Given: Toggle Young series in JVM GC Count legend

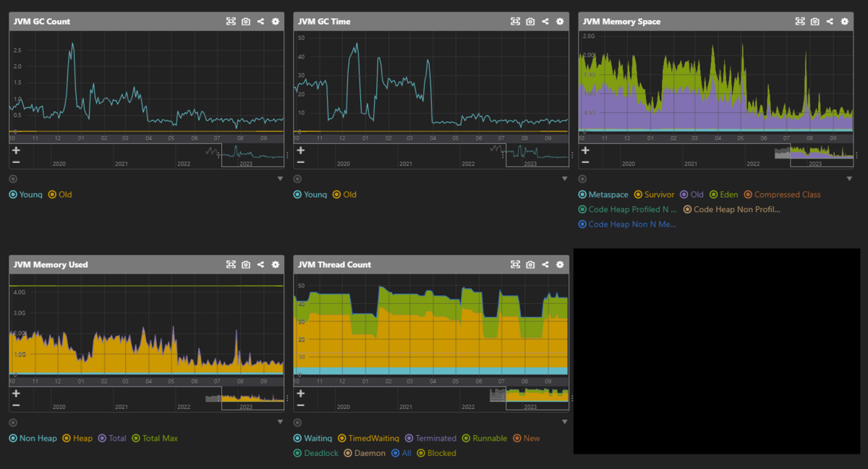Looking at the screenshot, I should pos(26,195).
